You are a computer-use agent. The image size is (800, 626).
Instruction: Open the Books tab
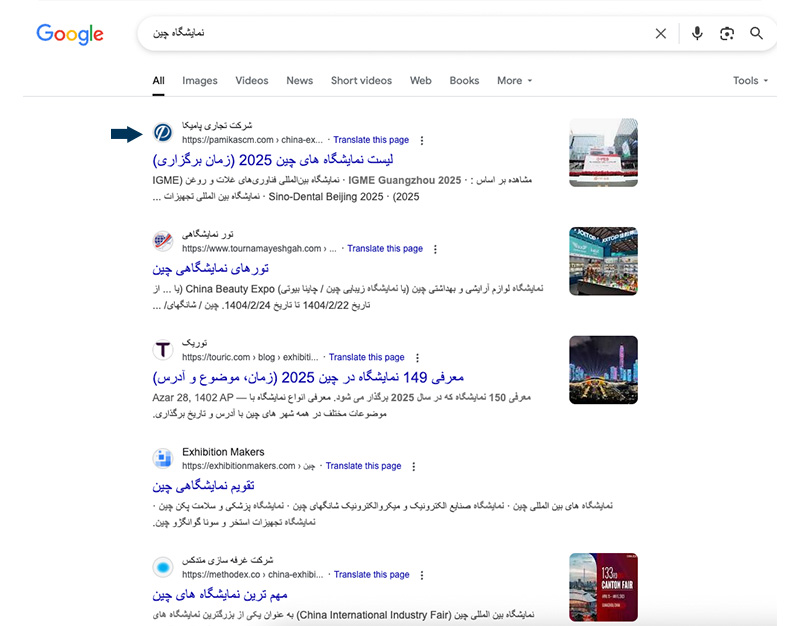[464, 81]
